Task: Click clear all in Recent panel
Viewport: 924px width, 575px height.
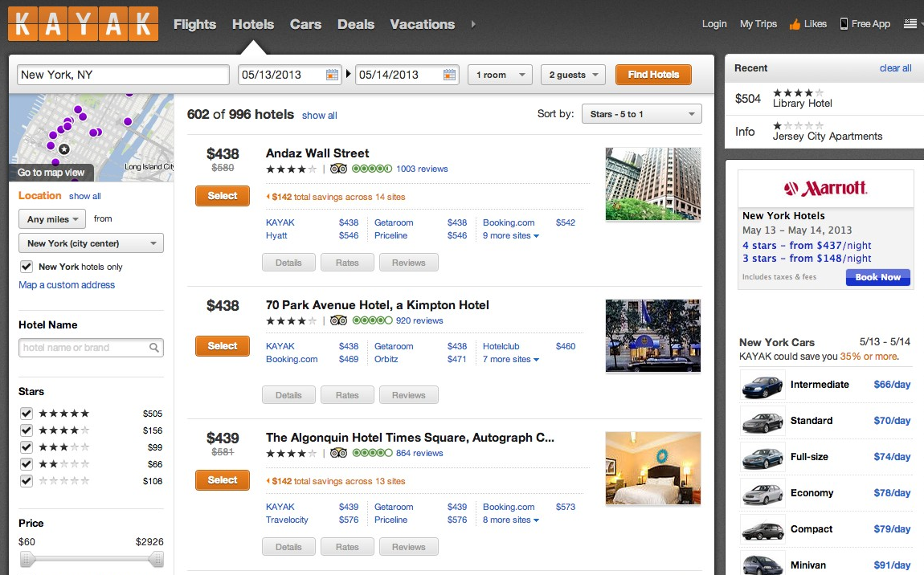Action: (x=895, y=68)
